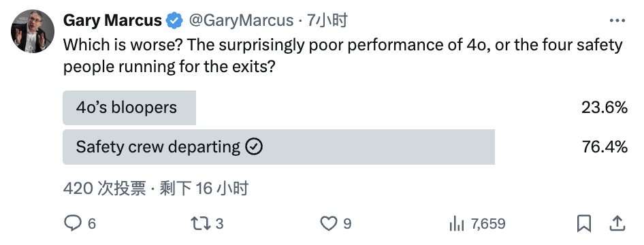
Task: Click the blue verified badge
Action: click(x=174, y=20)
